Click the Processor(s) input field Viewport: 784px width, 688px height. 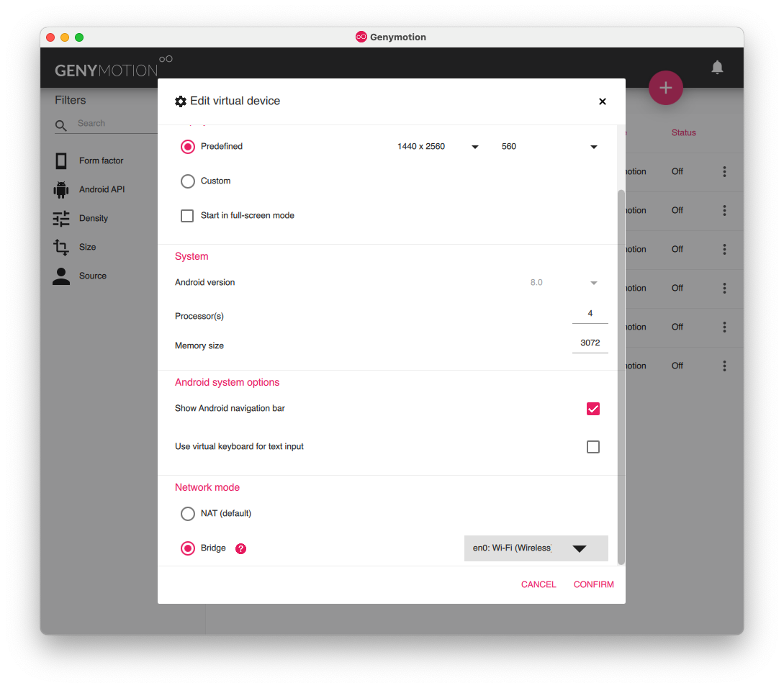coord(590,314)
